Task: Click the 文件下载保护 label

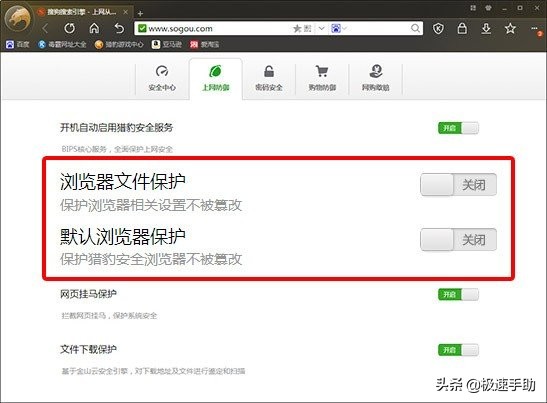Action: 88,349
